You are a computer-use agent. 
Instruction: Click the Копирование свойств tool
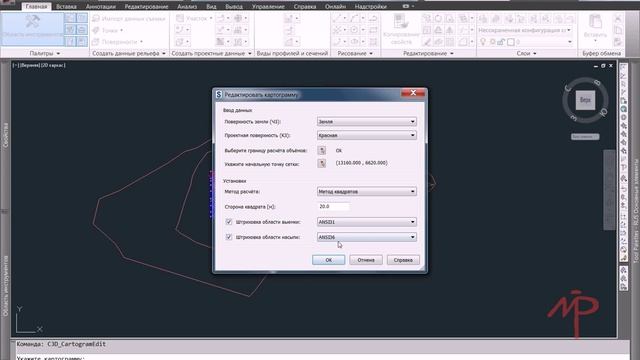coord(401,29)
